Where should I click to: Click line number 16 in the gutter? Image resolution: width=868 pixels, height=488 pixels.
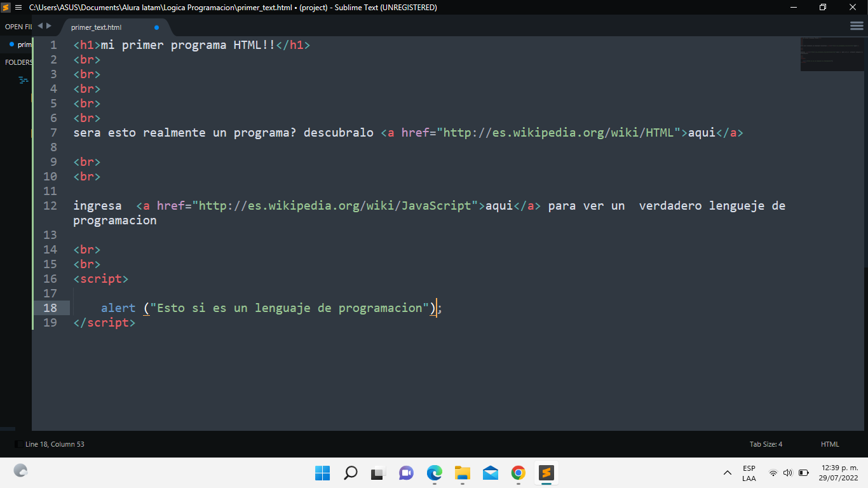click(50, 279)
